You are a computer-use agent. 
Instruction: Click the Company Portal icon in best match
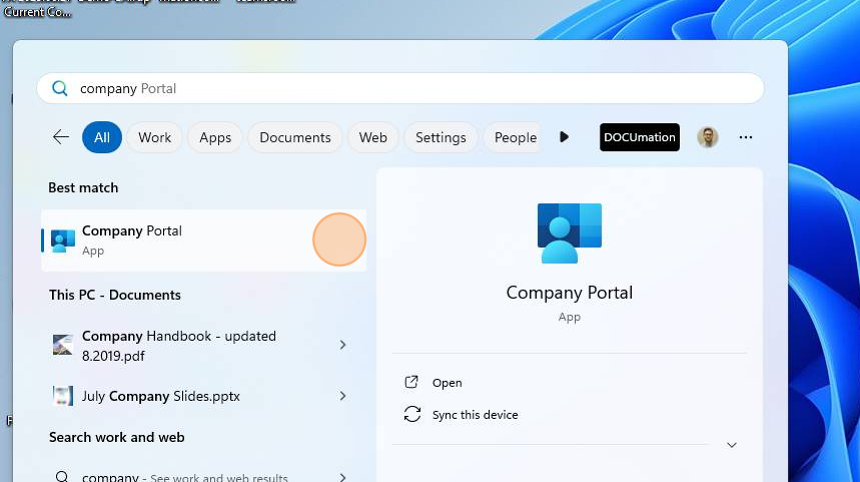point(63,241)
